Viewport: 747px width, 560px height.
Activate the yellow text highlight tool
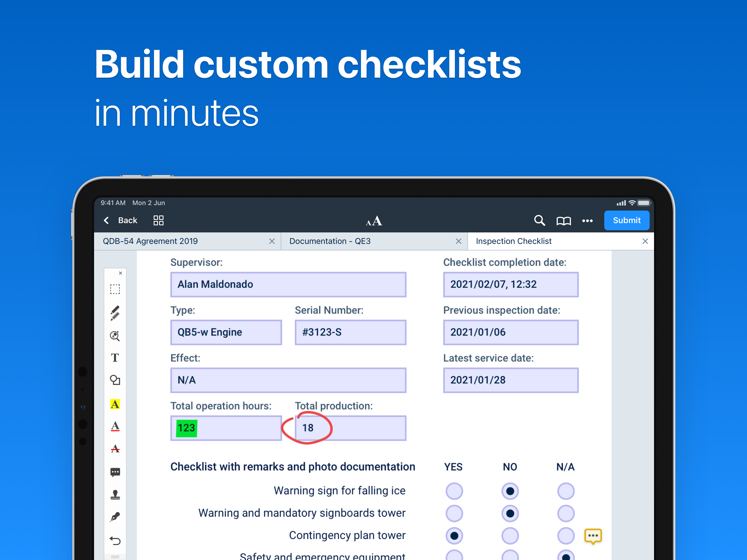click(115, 404)
